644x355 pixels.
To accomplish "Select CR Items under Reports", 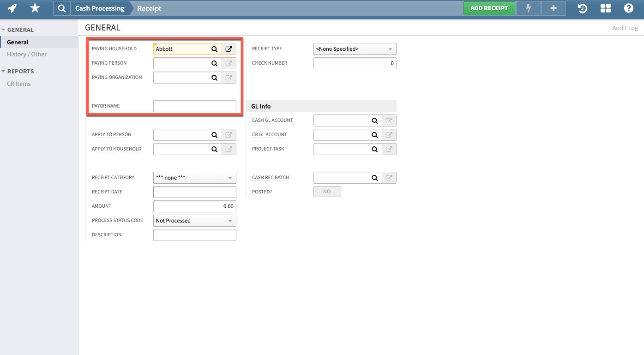I will (x=18, y=84).
